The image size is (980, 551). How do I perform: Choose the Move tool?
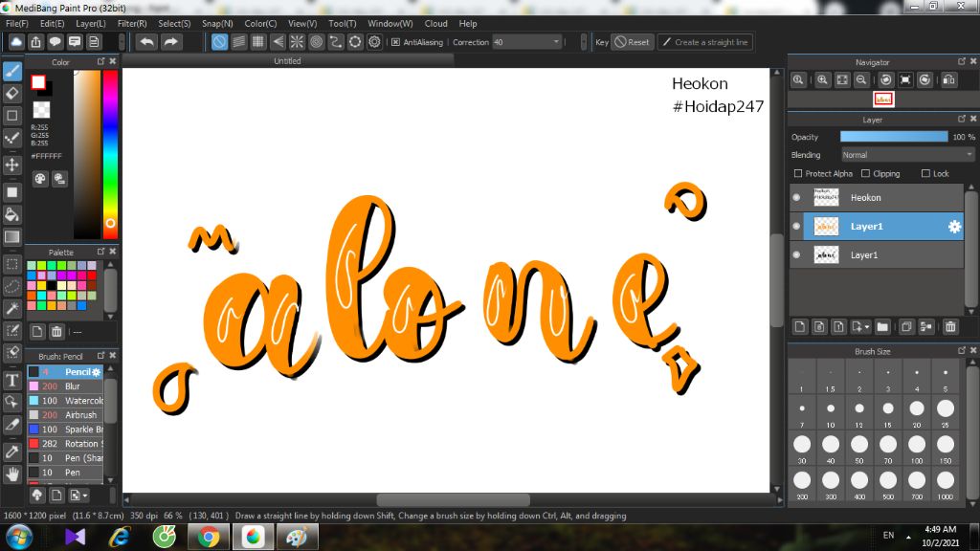(12, 165)
